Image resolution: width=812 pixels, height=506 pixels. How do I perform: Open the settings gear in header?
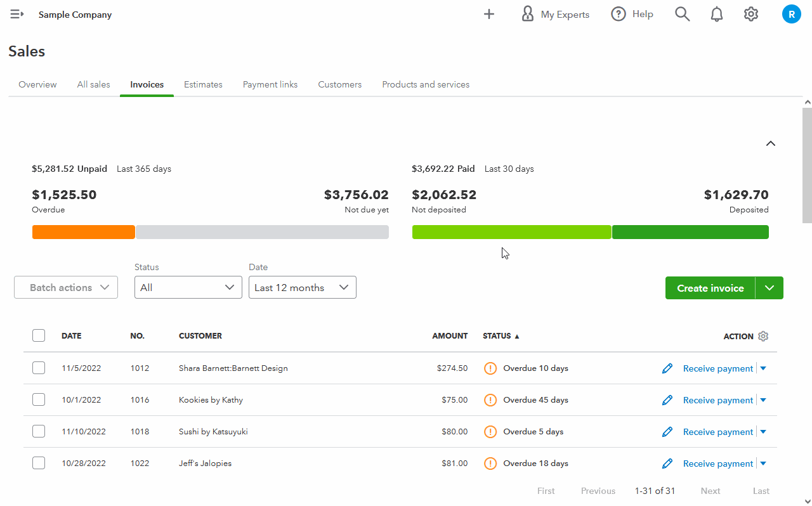[x=751, y=15]
